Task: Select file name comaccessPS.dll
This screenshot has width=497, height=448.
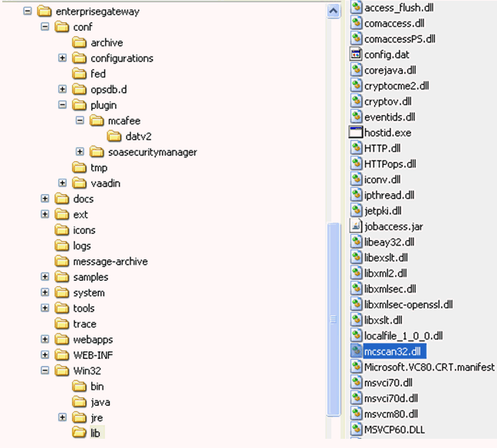Action: pos(400,38)
